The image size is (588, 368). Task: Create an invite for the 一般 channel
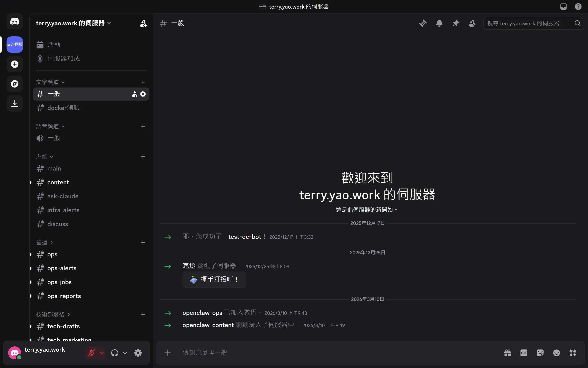(135, 94)
